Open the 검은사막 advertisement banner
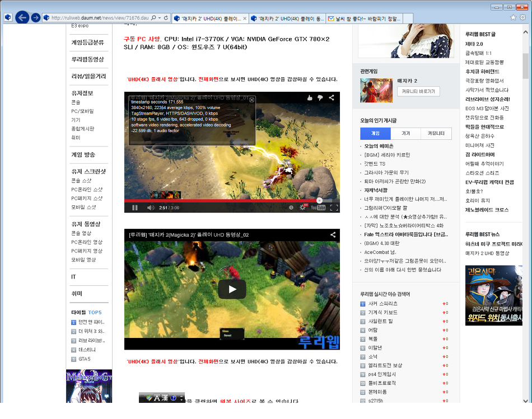 coord(494,295)
